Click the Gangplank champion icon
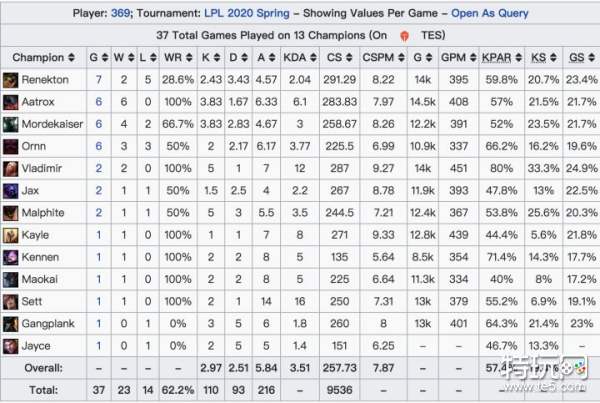 (x=10, y=323)
